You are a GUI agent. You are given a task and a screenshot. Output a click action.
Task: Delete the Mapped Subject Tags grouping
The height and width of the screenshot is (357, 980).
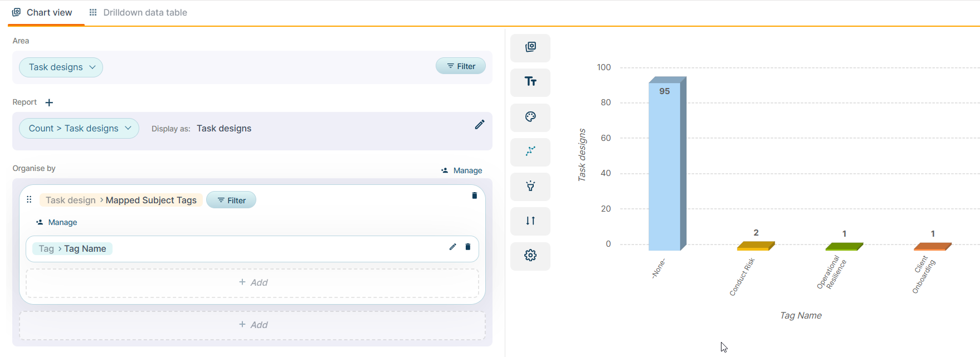pos(474,195)
